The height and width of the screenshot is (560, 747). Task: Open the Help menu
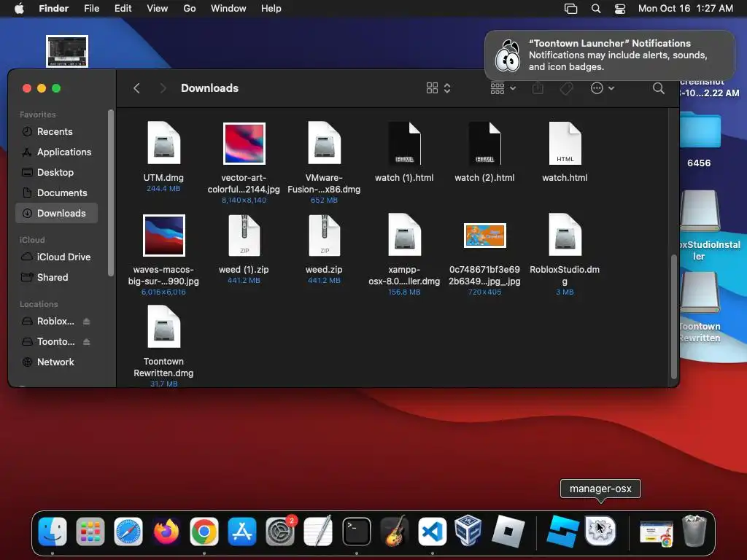[x=271, y=9]
